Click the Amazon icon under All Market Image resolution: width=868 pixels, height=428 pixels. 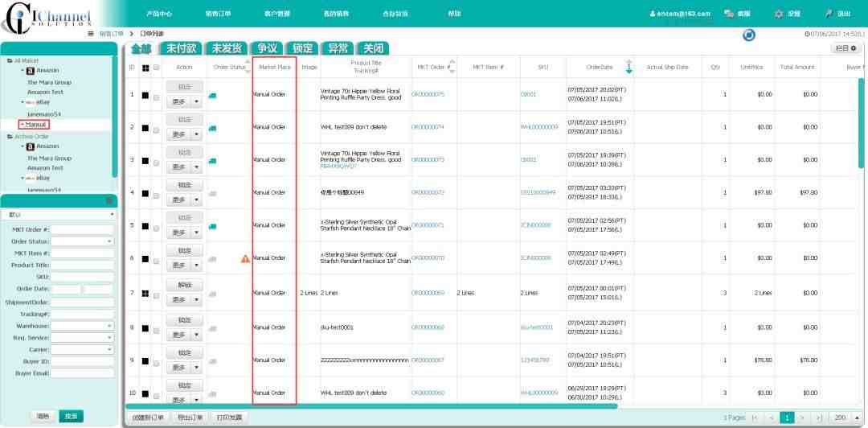pos(31,71)
